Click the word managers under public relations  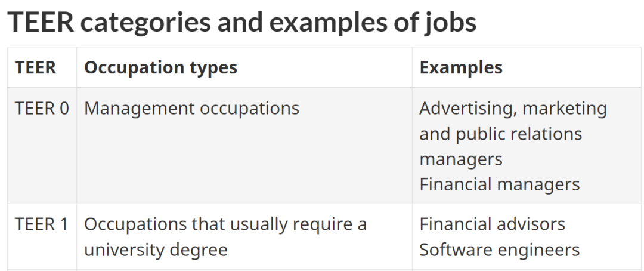[461, 159]
